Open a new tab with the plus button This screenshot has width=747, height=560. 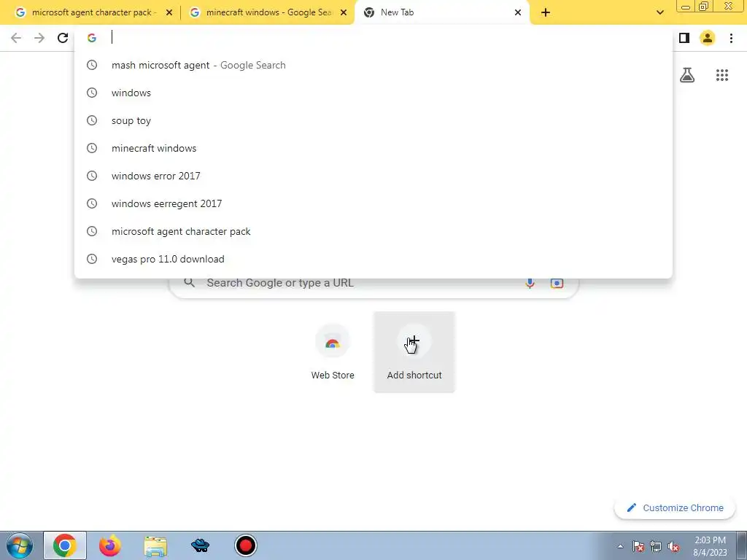546,12
